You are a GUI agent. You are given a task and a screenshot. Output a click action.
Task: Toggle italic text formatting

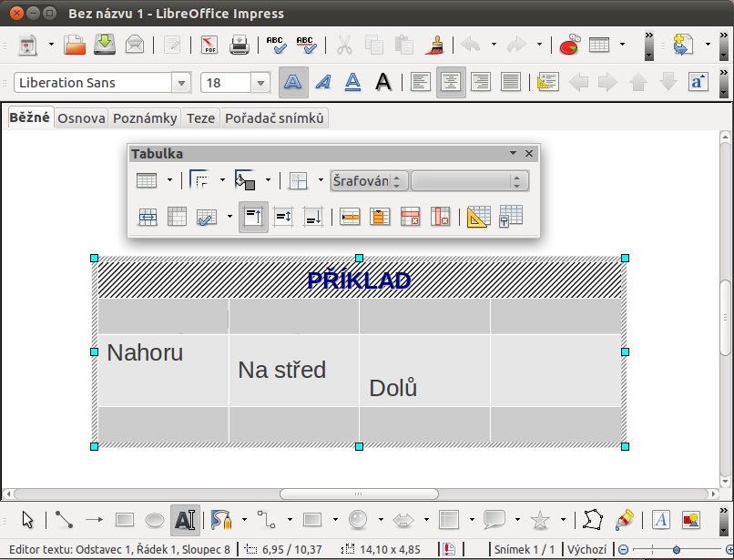click(x=323, y=83)
